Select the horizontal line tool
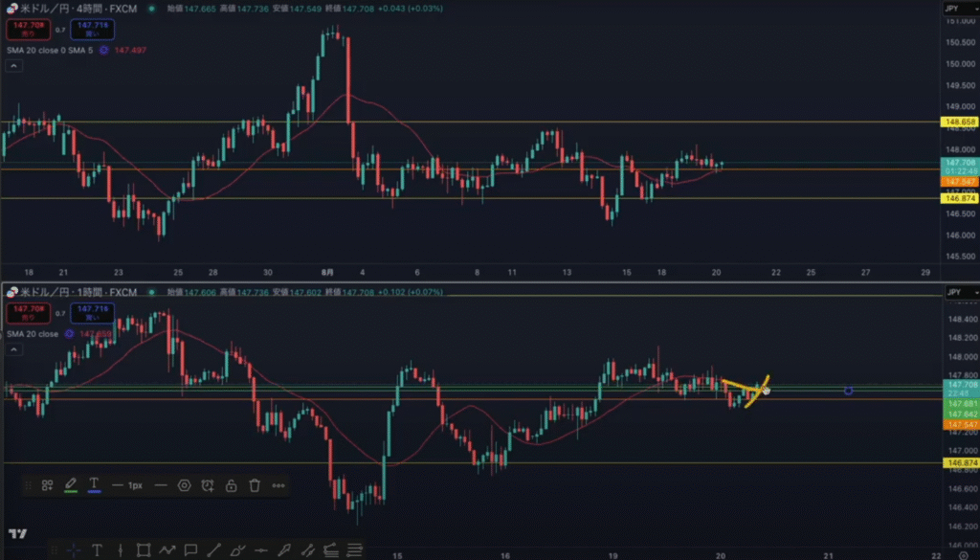 (260, 550)
